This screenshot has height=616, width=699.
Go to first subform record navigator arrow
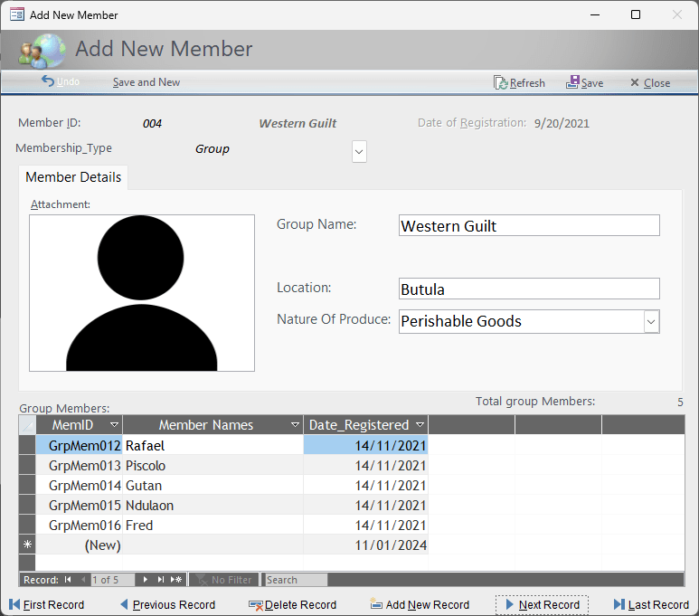(x=68, y=580)
